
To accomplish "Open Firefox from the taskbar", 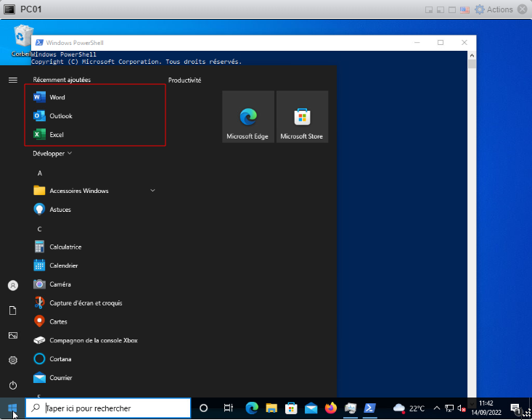I will tap(331, 408).
